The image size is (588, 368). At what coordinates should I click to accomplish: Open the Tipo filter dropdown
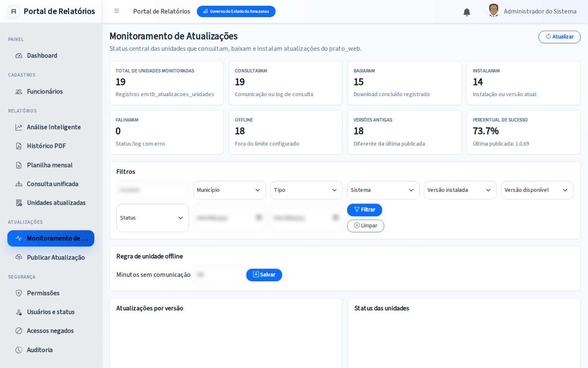[x=306, y=190]
